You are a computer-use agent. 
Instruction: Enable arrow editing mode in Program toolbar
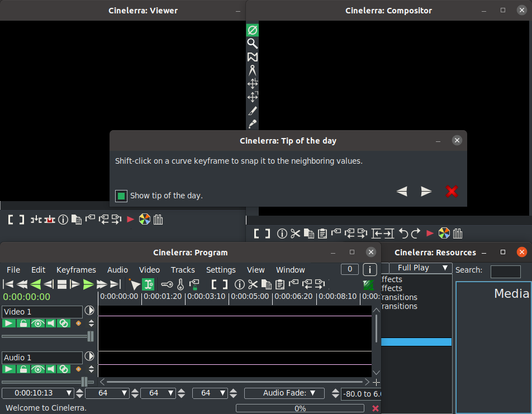tap(134, 284)
